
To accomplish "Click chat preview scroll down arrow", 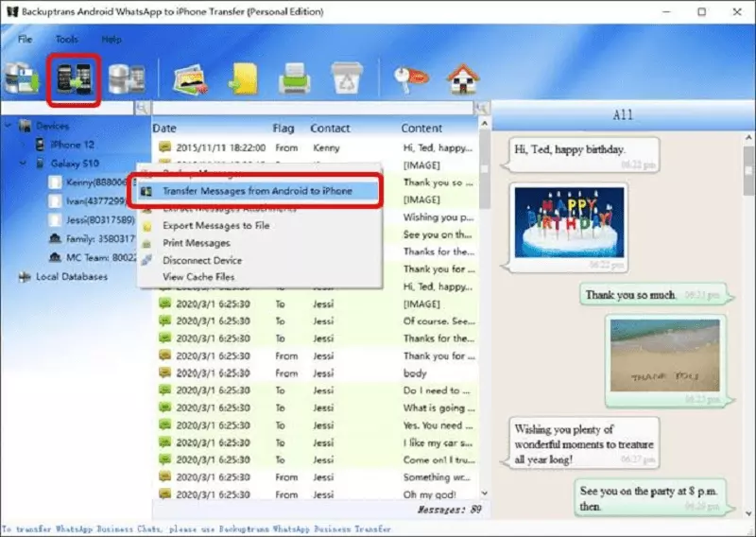I will click(748, 513).
